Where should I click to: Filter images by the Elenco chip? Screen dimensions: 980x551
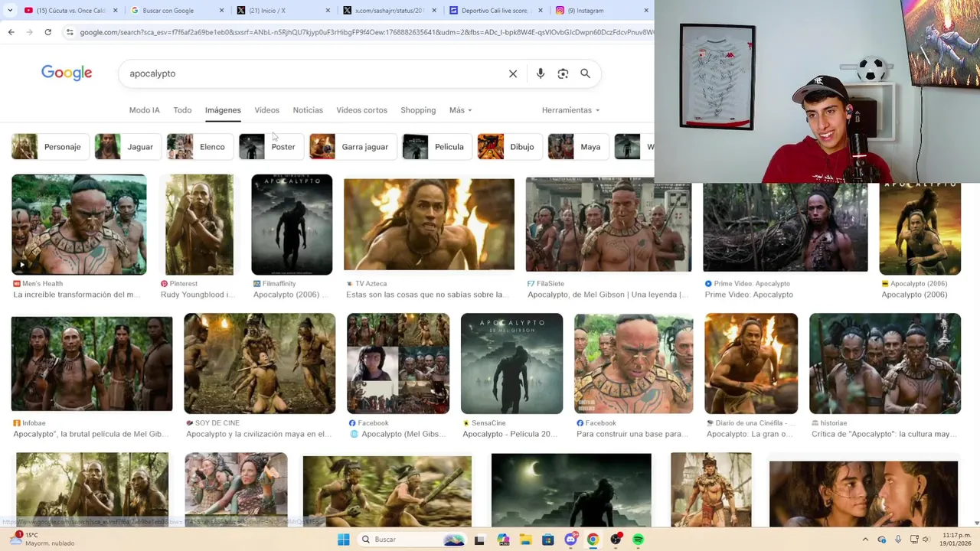click(199, 147)
